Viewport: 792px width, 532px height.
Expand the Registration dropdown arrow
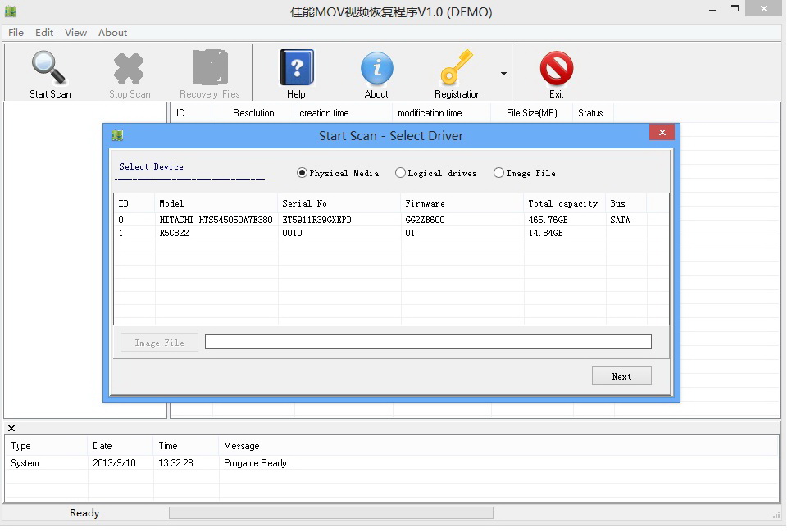[x=503, y=74]
